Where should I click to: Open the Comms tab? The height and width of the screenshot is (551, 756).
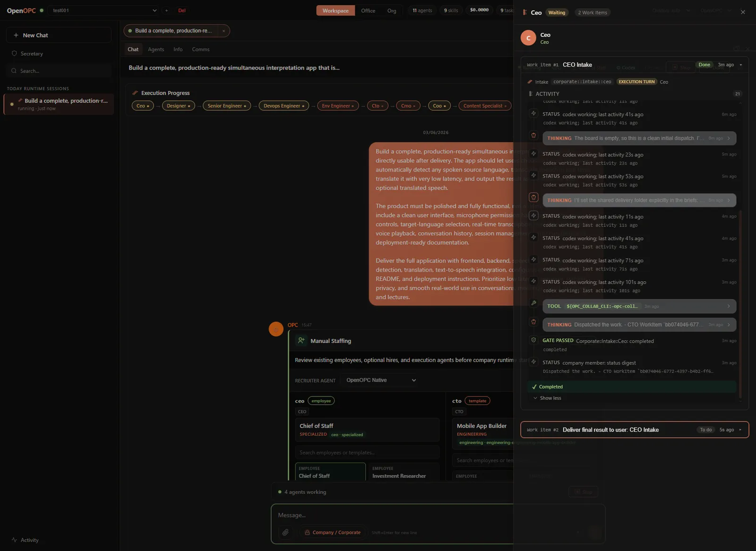(x=201, y=49)
